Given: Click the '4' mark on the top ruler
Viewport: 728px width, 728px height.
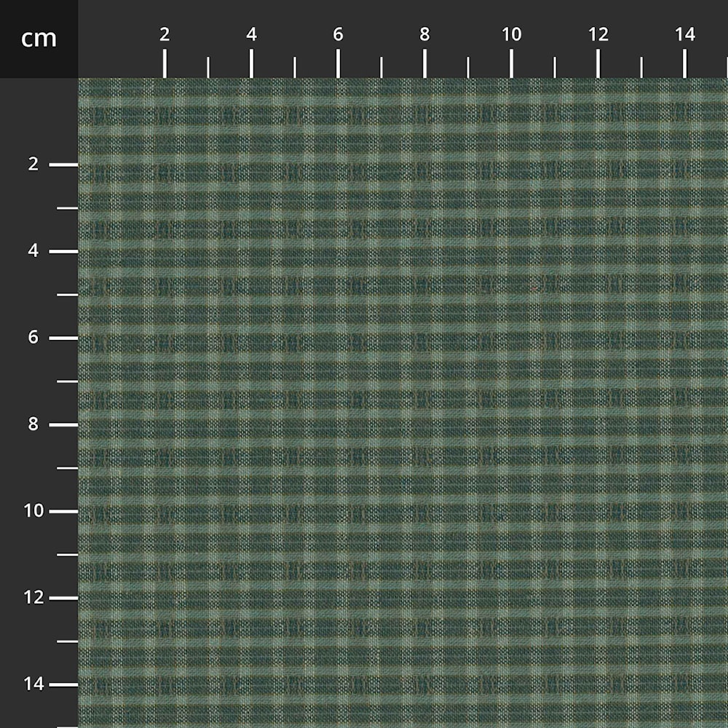Looking at the screenshot, I should 251,34.
